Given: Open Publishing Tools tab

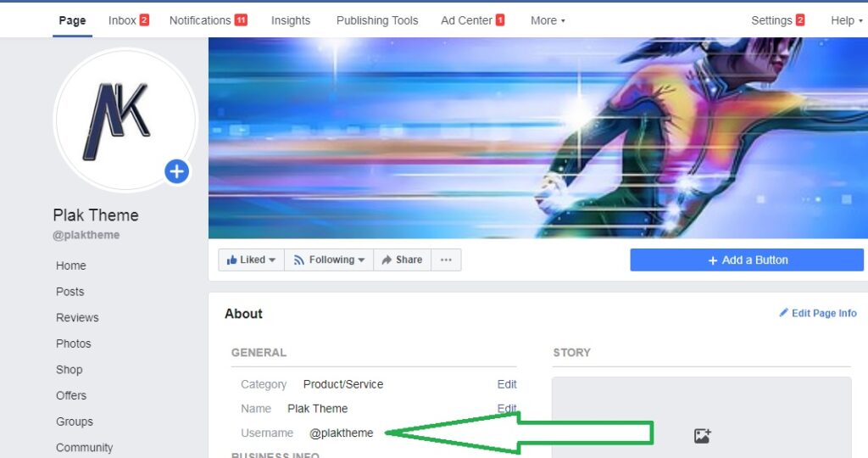Looking at the screenshot, I should click(x=377, y=20).
